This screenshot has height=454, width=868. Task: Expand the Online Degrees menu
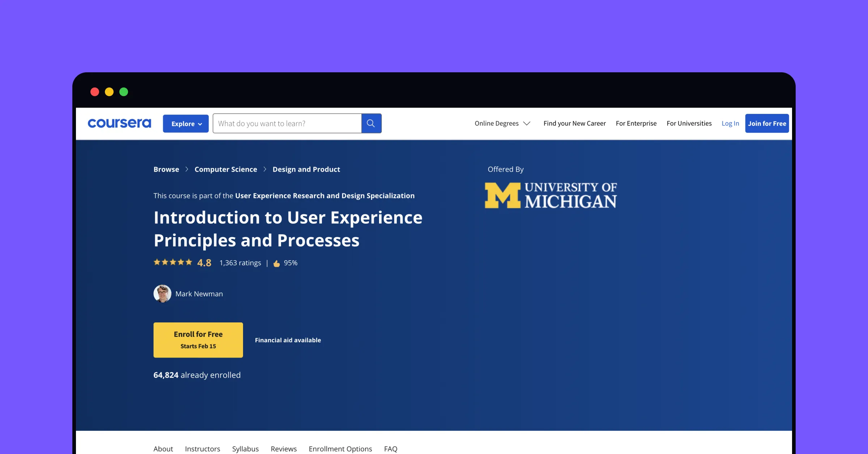(x=502, y=123)
